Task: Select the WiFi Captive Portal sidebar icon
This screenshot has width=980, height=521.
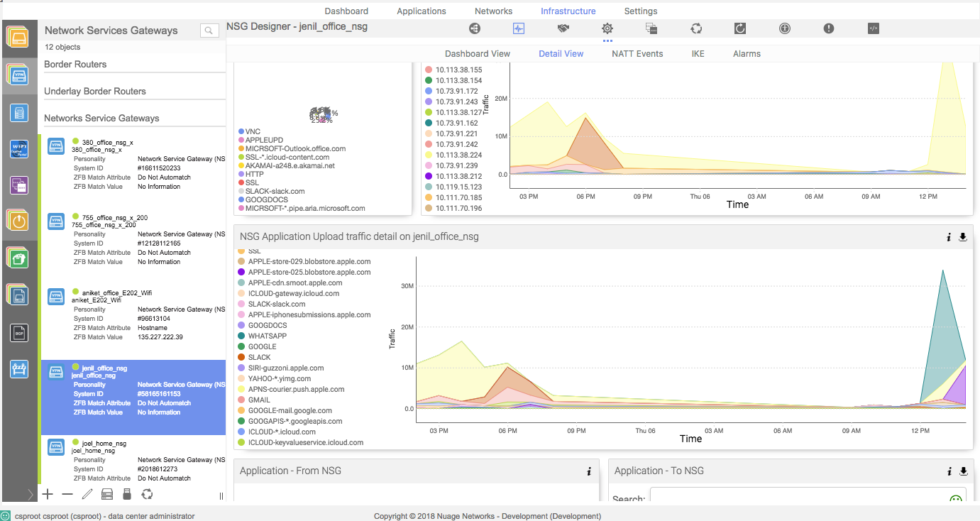Action: pos(19,148)
